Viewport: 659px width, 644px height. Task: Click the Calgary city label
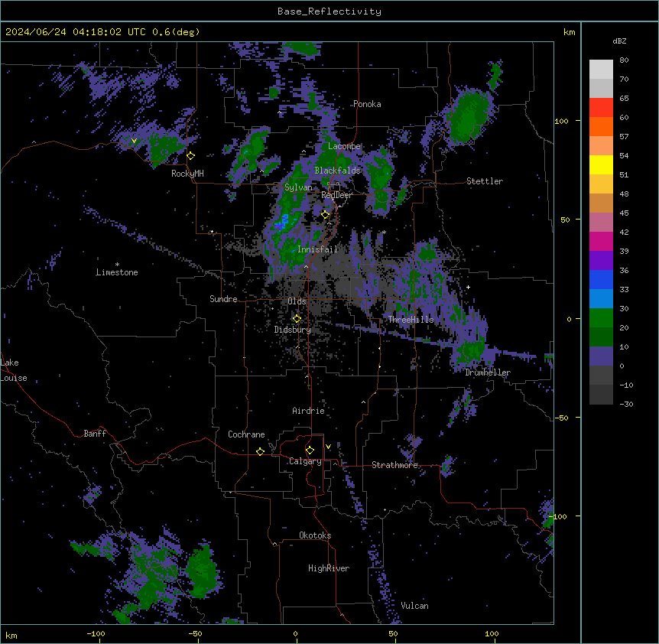pos(305,461)
